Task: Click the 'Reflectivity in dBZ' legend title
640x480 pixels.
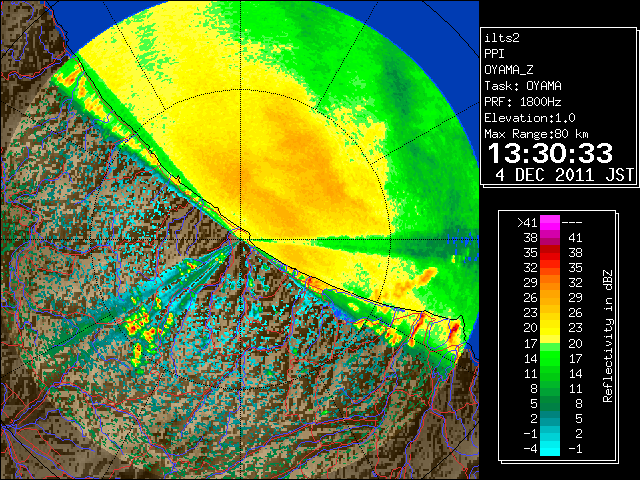Action: click(607, 336)
